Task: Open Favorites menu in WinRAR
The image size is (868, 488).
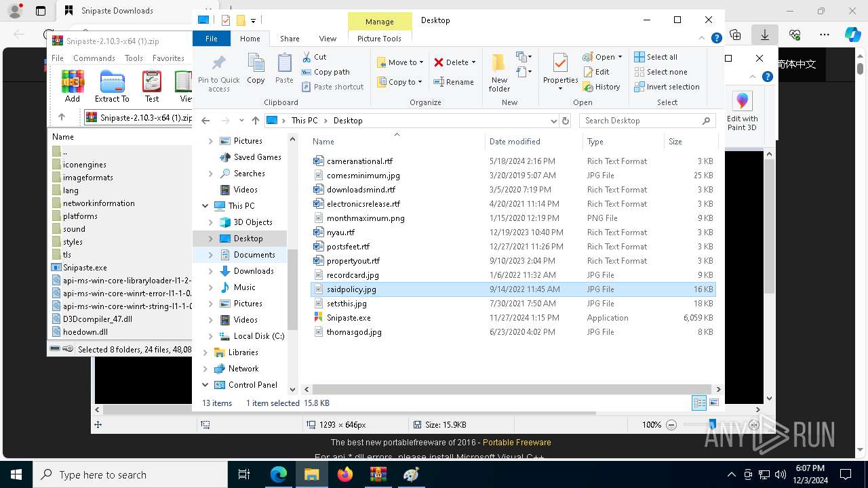Action: tap(168, 58)
